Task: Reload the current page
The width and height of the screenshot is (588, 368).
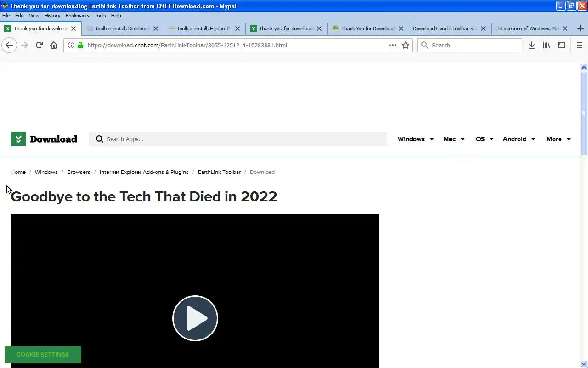Action: click(39, 45)
